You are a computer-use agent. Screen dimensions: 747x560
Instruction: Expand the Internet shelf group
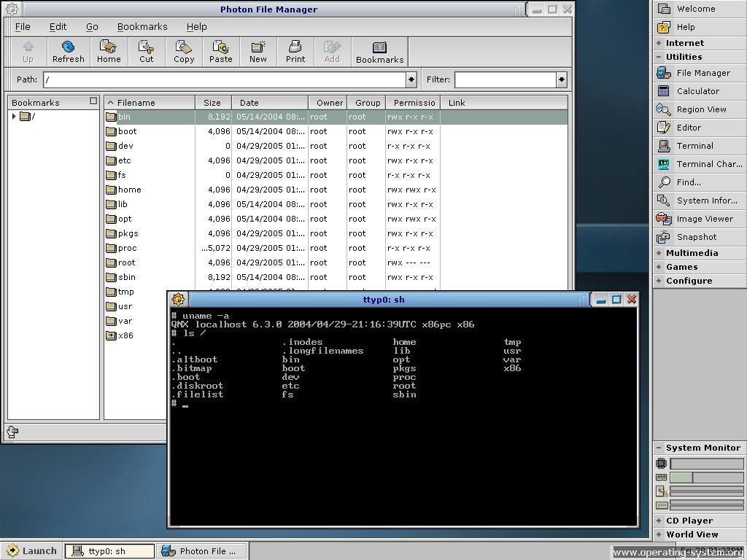(x=659, y=43)
